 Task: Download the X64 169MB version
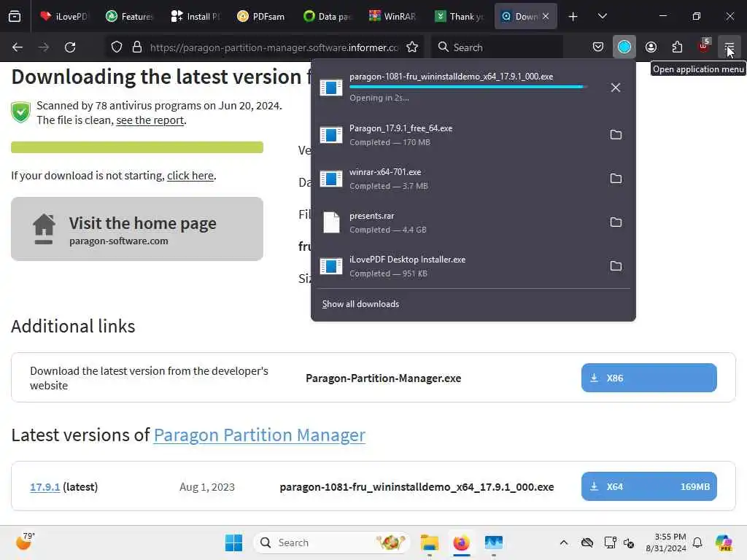[649, 486]
